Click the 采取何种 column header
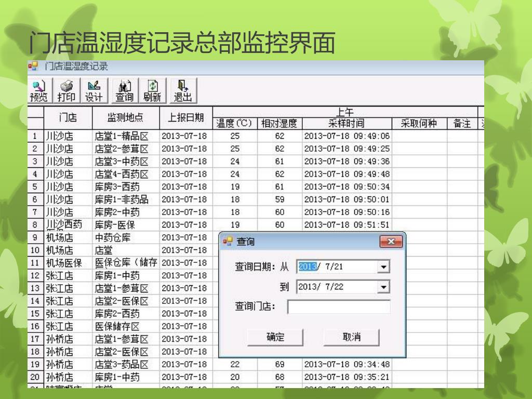This screenshot has width=532, height=399. pyautogui.click(x=419, y=123)
